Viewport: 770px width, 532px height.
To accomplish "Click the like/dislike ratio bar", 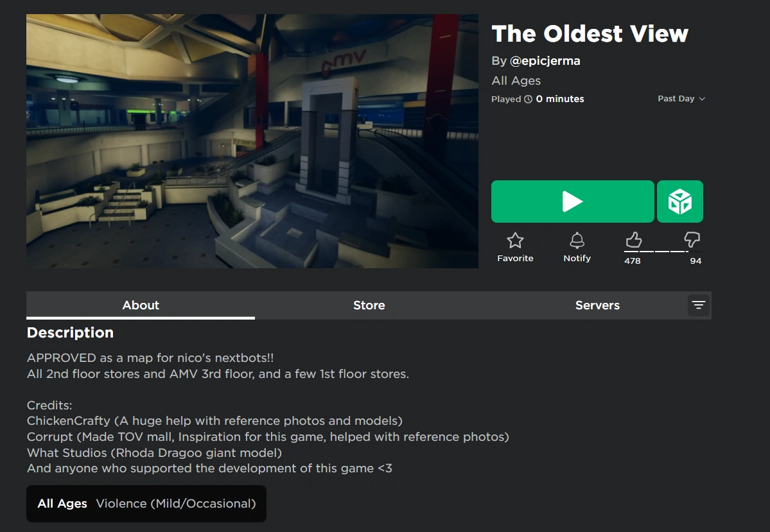I will (x=656, y=252).
